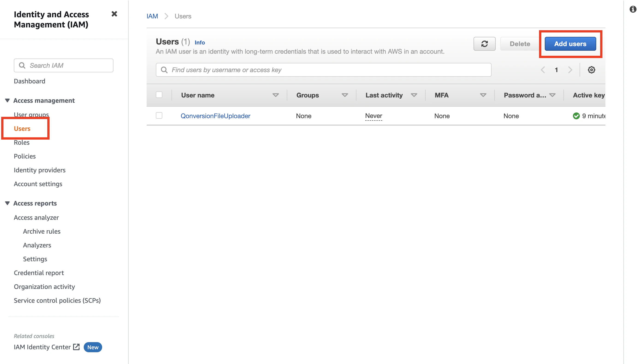Click the IAM breadcrumb link
640x364 pixels.
coord(152,16)
